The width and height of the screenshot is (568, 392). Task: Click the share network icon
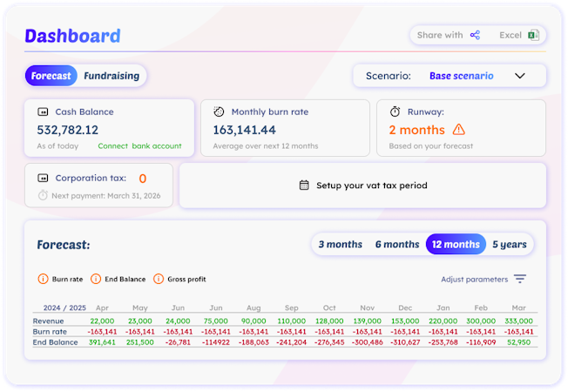pos(475,35)
